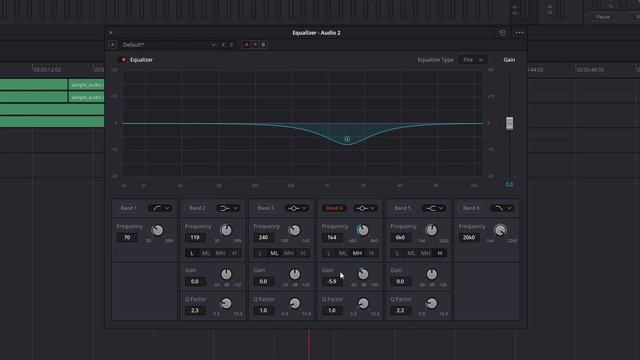Click the output Gain value 0.0 below fader
This screenshot has width=640, height=360.
(x=509, y=184)
